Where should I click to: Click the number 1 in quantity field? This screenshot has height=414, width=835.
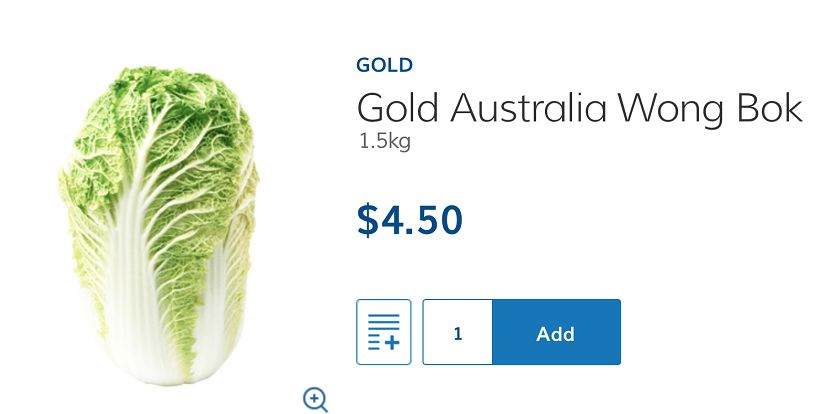(457, 334)
